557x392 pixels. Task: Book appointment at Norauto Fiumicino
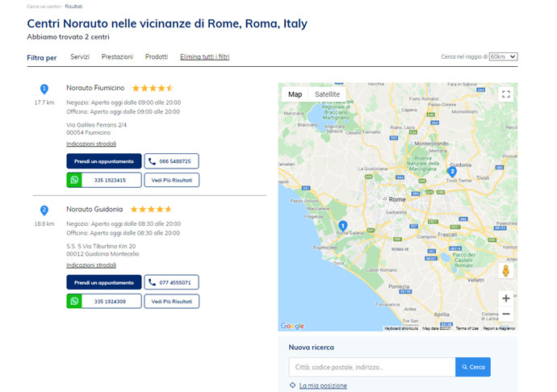pos(103,161)
